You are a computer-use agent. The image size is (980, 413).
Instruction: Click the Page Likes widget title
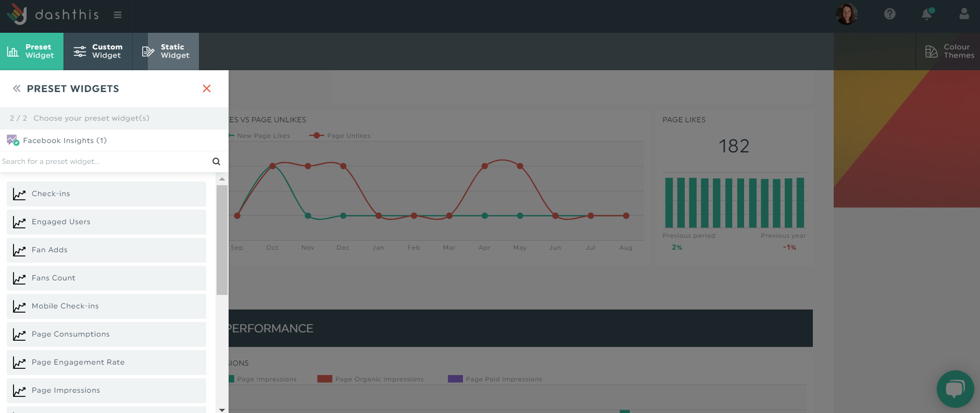684,120
